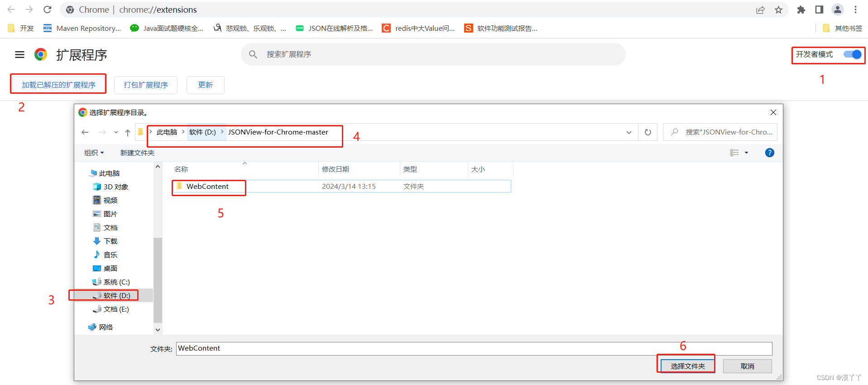Open the file dialog help icon
Viewport: 868px width, 385px height.
[x=769, y=153]
